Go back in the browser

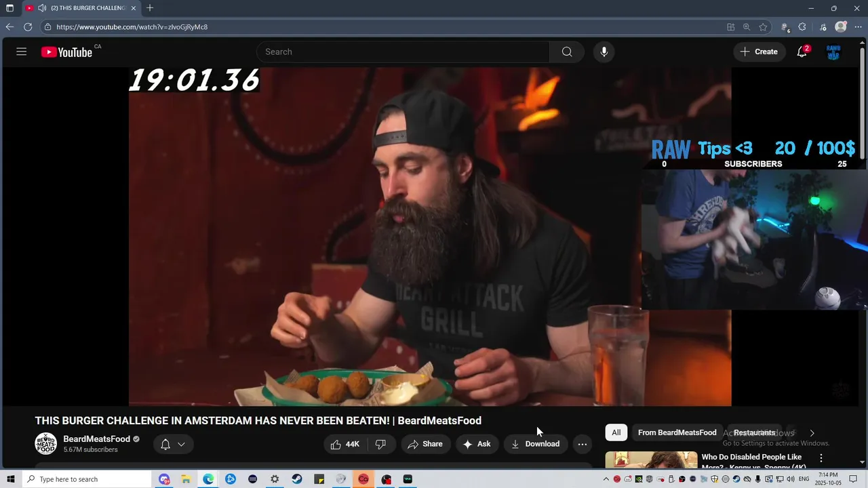click(9, 27)
